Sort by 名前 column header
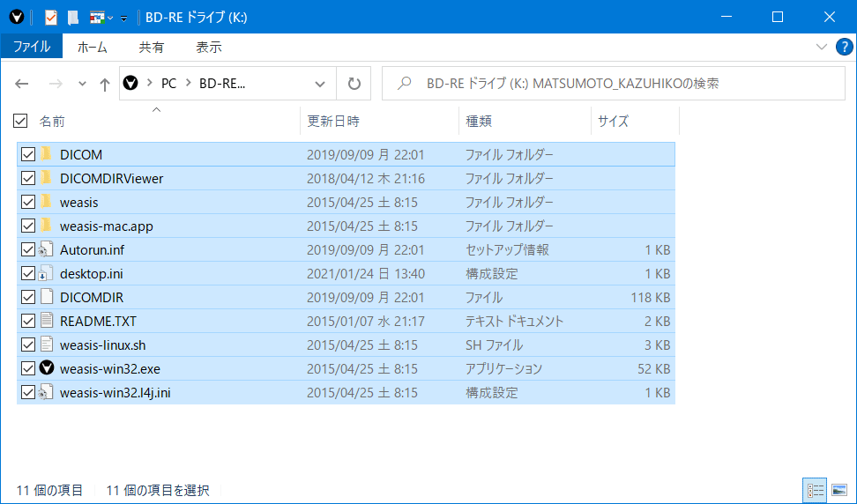 (x=52, y=122)
